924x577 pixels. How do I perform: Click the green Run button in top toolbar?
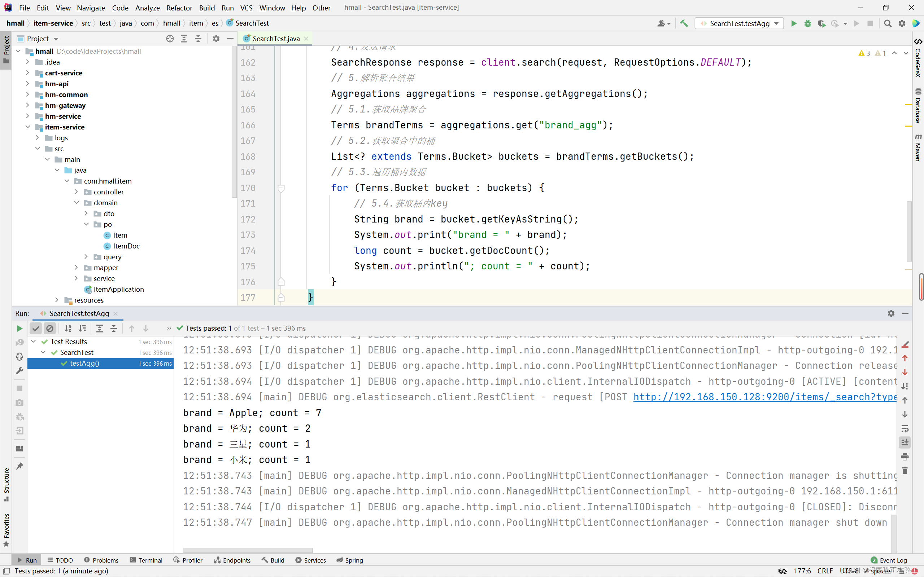coord(794,24)
